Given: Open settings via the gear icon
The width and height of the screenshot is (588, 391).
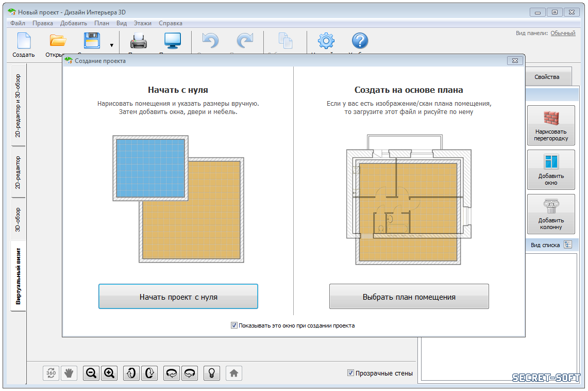Looking at the screenshot, I should pos(326,41).
